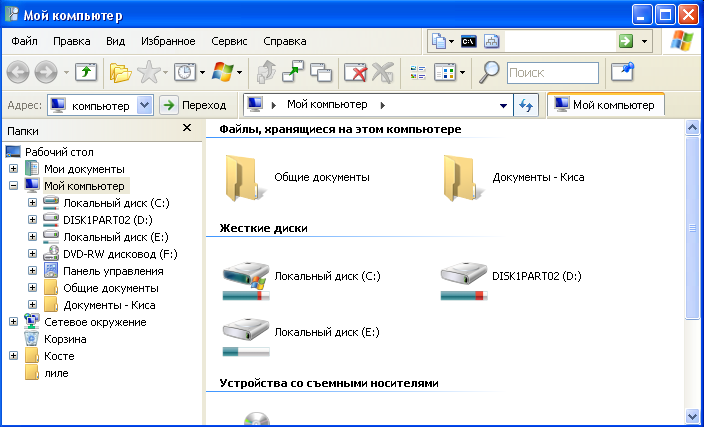Select Рабочий стол in folder tree
This screenshot has height=427, width=704.
pyautogui.click(x=59, y=152)
